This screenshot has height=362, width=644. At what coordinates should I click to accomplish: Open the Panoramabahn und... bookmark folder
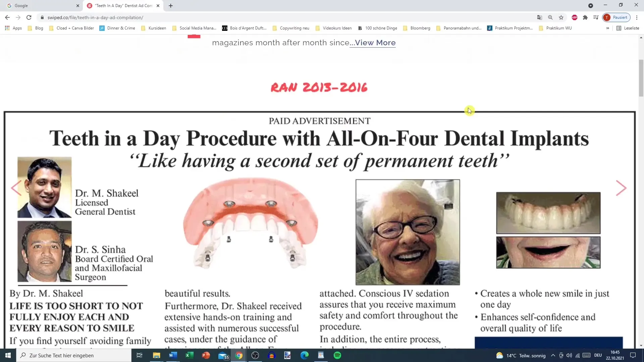click(459, 28)
